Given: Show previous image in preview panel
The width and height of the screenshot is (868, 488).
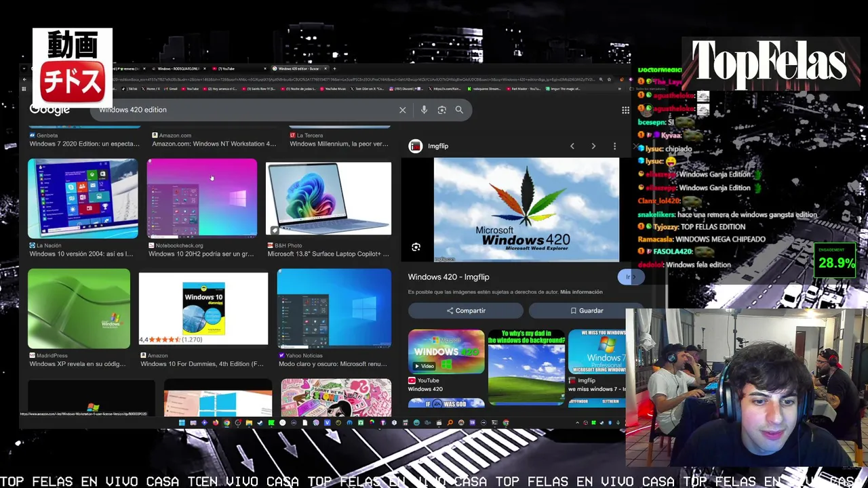Looking at the screenshot, I should point(572,146).
